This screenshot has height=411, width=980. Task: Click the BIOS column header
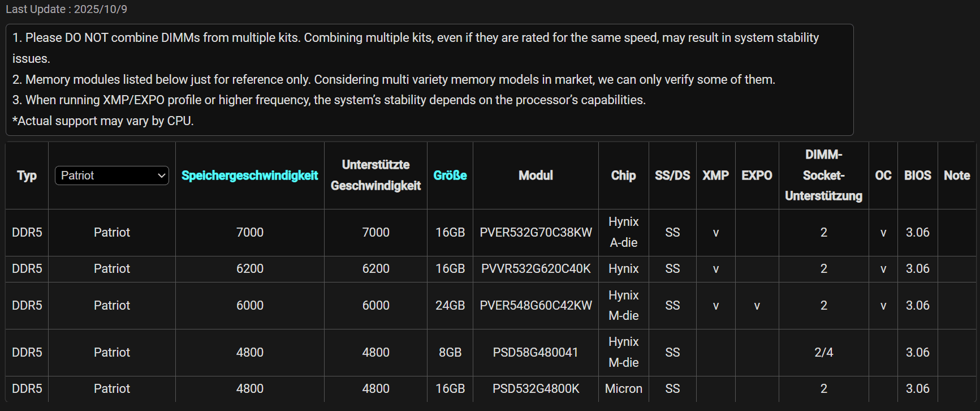917,175
